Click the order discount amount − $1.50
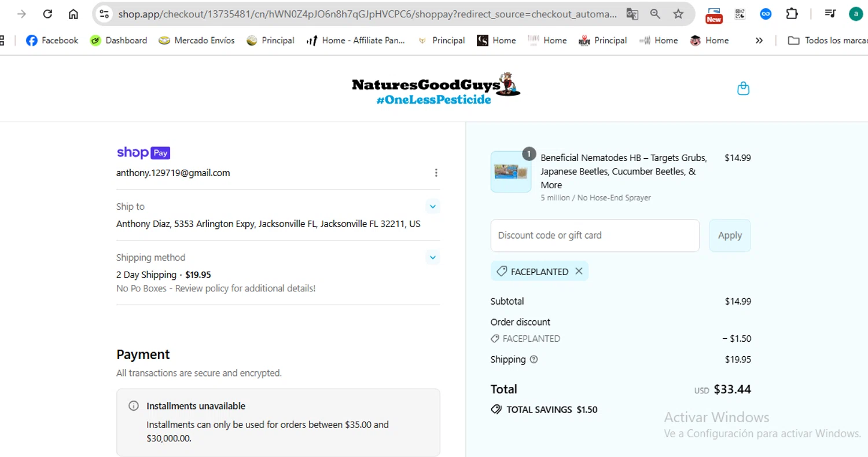The image size is (868, 457). coord(737,339)
